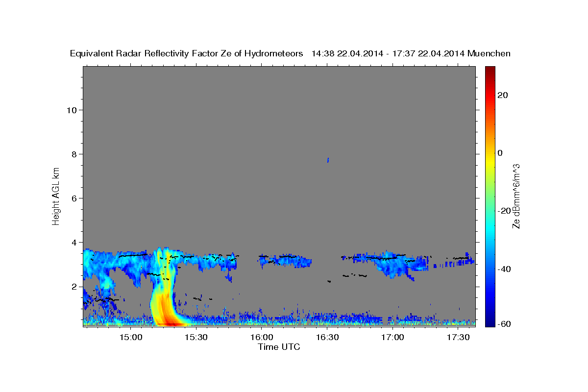Click the isolated blue echo near 8 km at 16:30
Viewport: 588px width, 392px height.
pyautogui.click(x=328, y=160)
